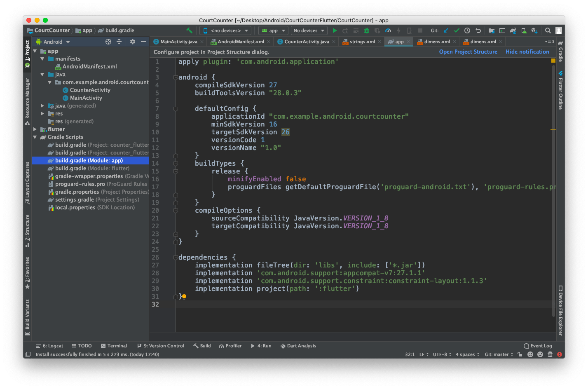This screenshot has width=588, height=389.
Task: Close the app build.gradle tab
Action: 408,42
